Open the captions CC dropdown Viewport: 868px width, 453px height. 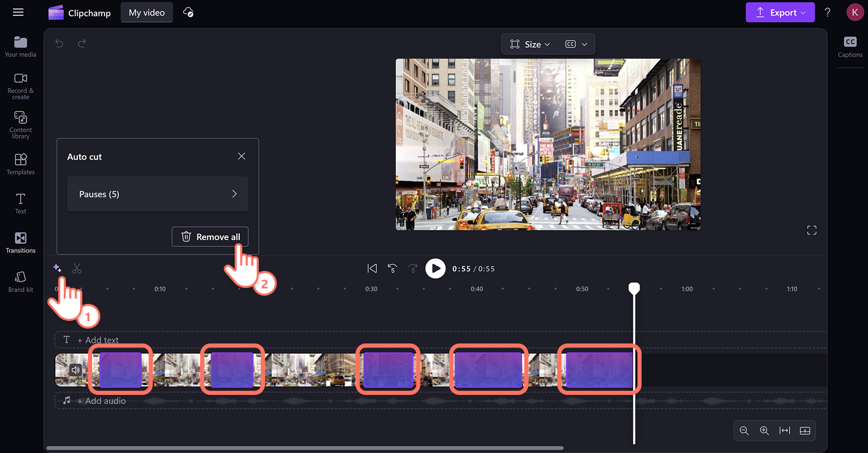[x=576, y=44]
